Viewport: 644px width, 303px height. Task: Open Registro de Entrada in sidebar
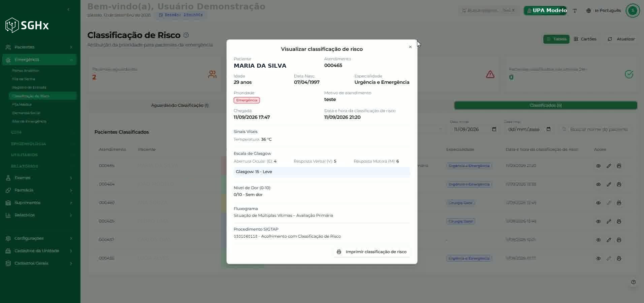29,88
